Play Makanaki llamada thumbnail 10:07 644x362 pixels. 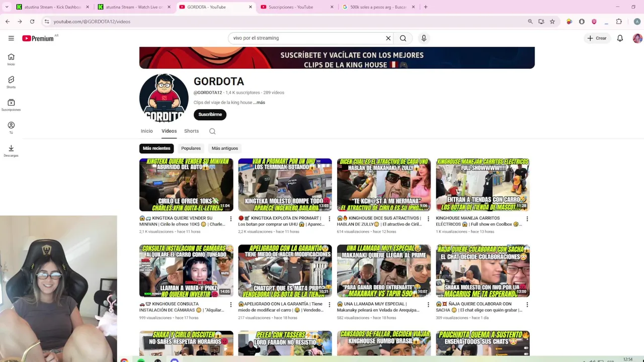coord(384,271)
